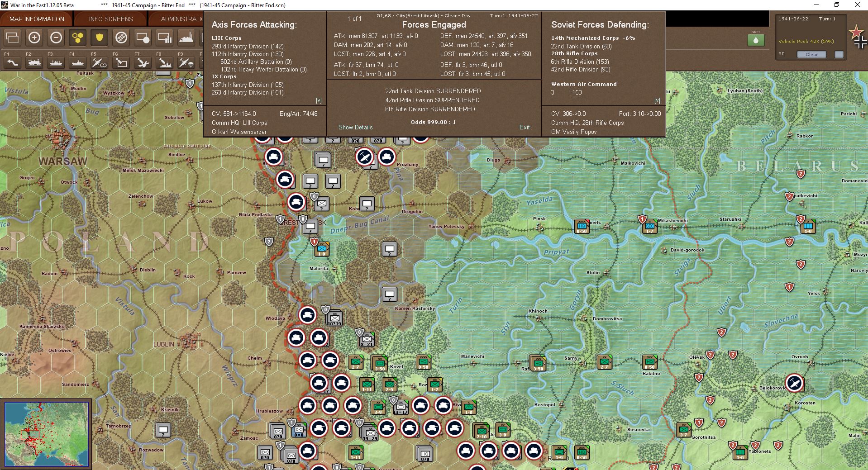Select F5 air recon plane icon
Image resolution: width=868 pixels, height=470 pixels.
(100, 62)
